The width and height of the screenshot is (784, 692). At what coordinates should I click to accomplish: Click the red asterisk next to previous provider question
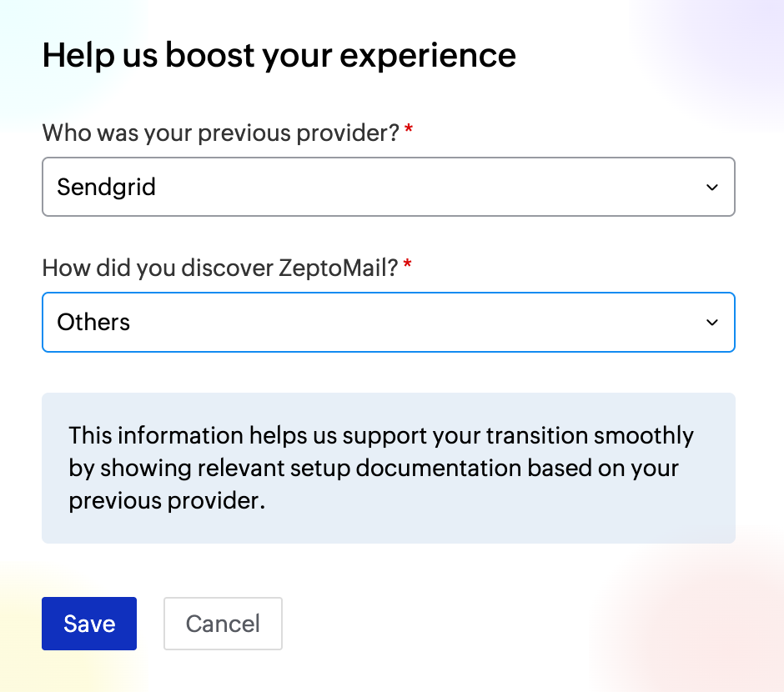408,128
